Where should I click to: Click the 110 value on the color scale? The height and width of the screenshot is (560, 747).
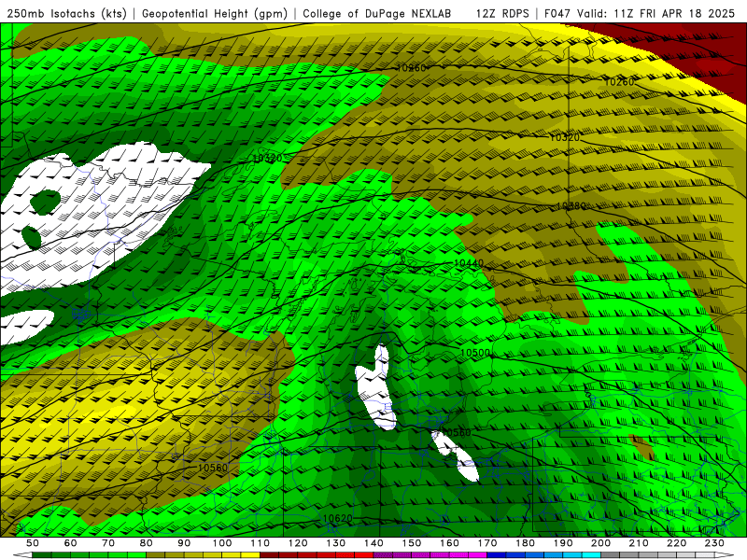260,543
